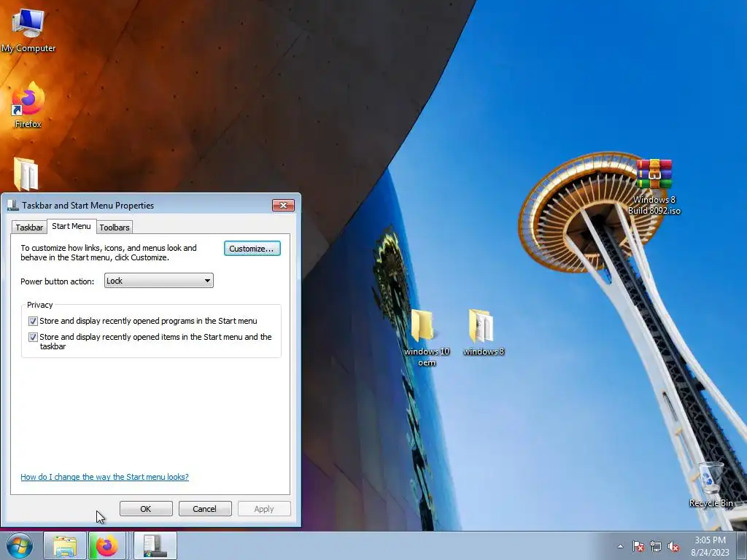Image resolution: width=747 pixels, height=560 pixels.
Task: Click the network tray icon
Action: pos(656,546)
